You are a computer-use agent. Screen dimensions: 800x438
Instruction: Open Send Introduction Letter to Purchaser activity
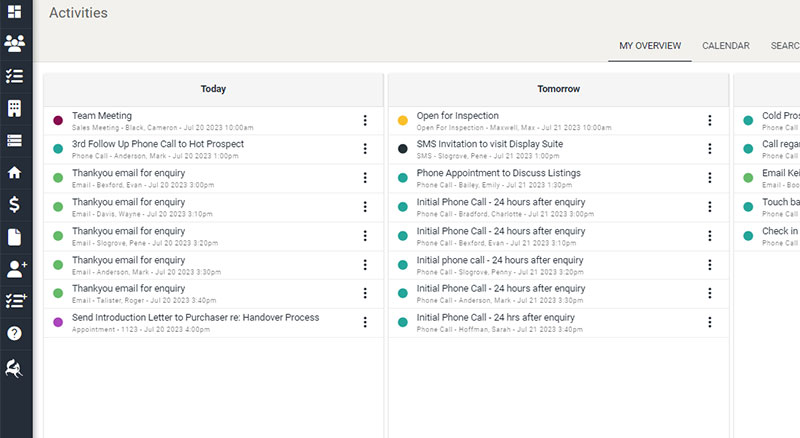[x=213, y=323]
